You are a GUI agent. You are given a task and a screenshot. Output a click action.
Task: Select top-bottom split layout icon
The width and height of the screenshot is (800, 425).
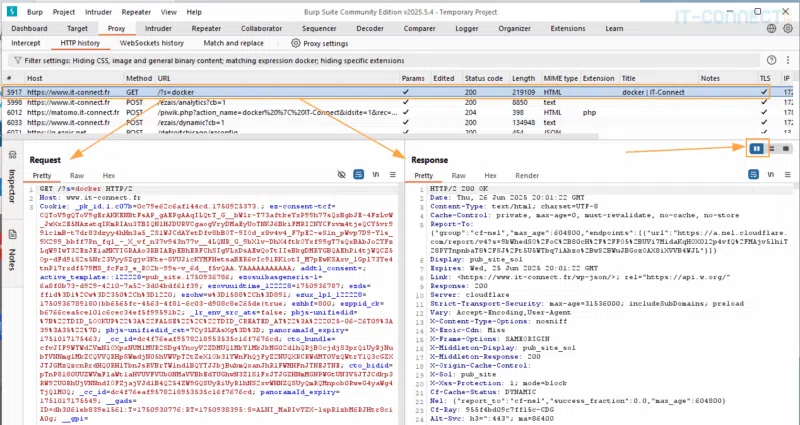pyautogui.click(x=771, y=148)
